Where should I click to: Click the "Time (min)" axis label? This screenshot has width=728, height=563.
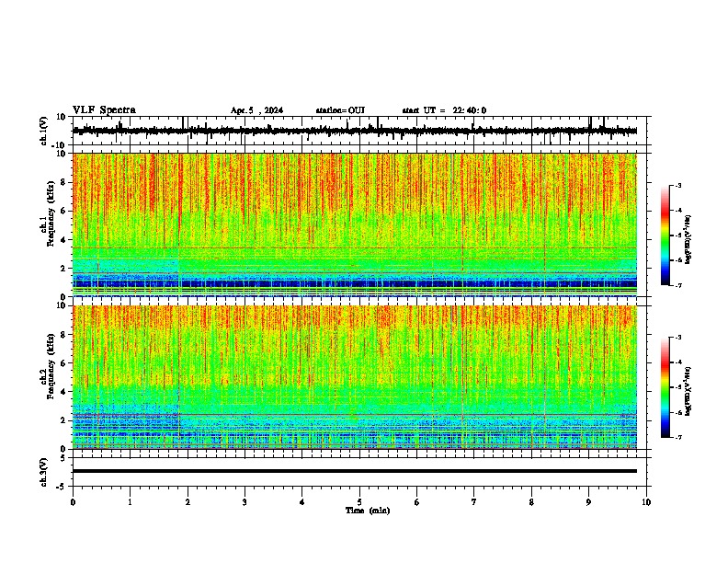coord(368,511)
